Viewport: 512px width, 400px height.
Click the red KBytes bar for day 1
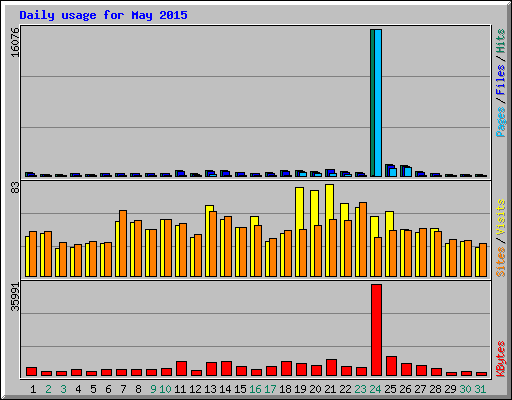pos(31,372)
